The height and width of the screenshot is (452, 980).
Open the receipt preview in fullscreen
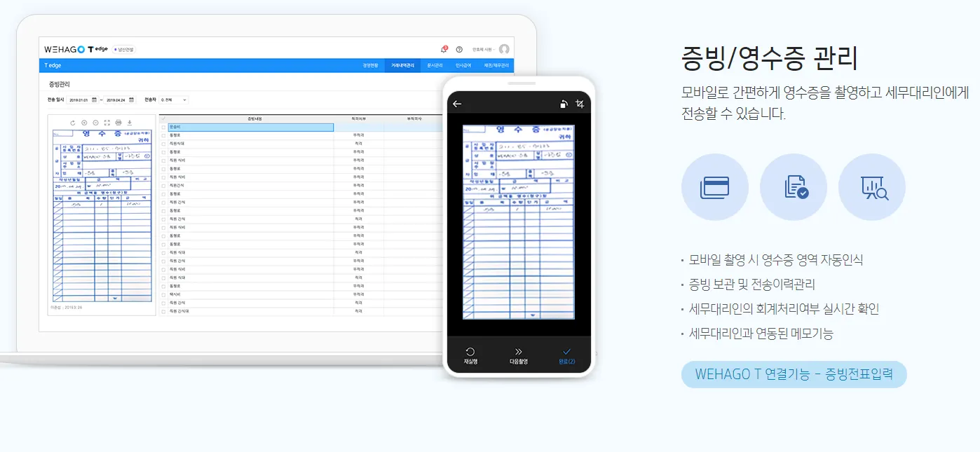[107, 122]
